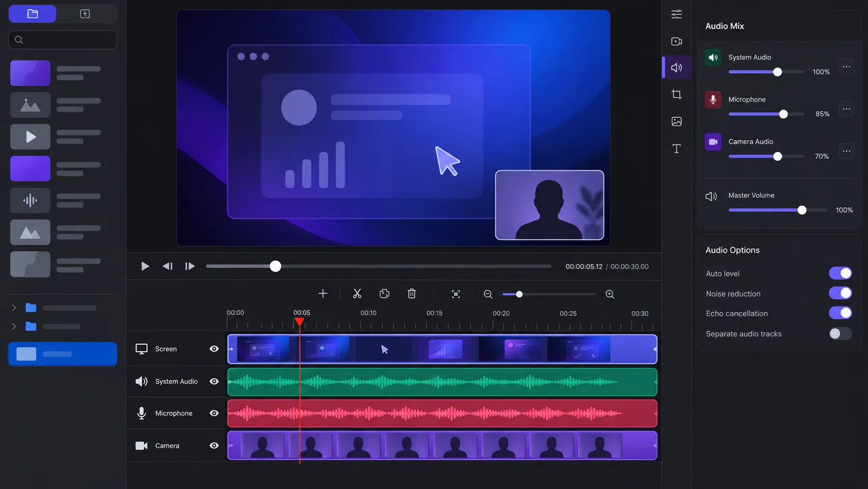This screenshot has width=868, height=489.
Task: Click the Play button under preview
Action: (x=145, y=267)
